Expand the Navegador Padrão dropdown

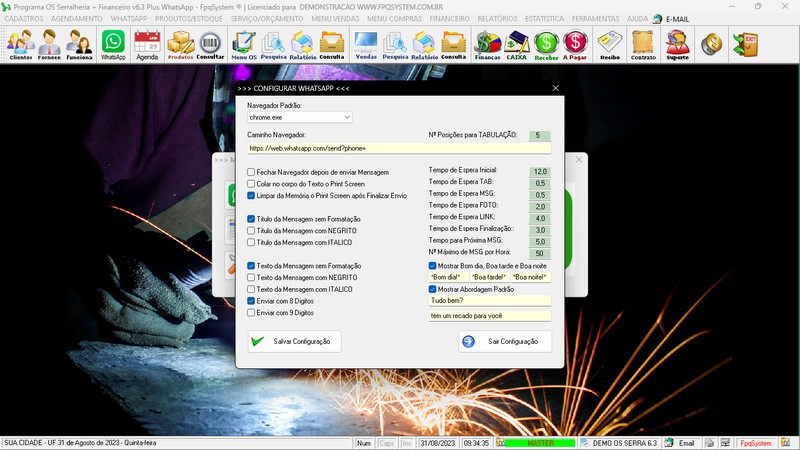[346, 117]
